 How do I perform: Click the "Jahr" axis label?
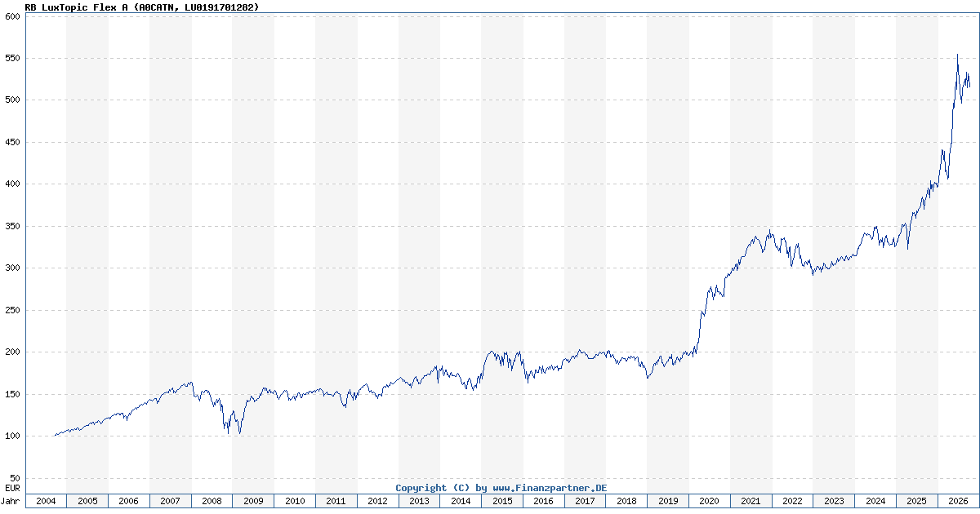11,501
